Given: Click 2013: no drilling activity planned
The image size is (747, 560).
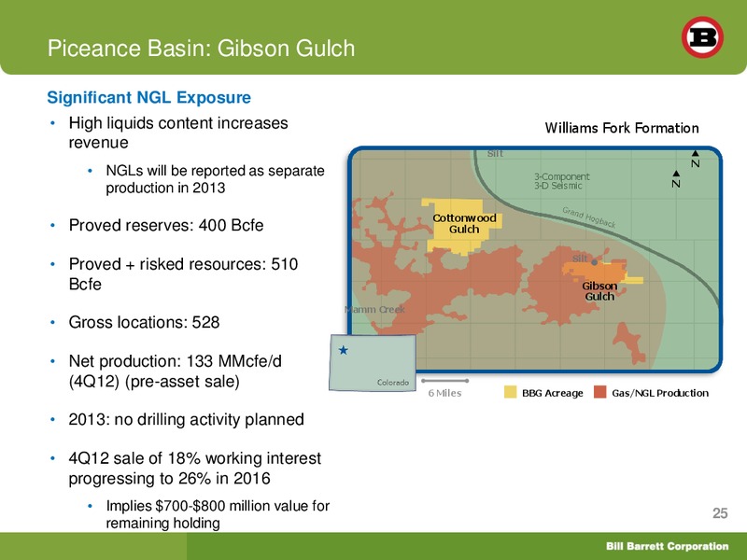Looking at the screenshot, I should (186, 419).
